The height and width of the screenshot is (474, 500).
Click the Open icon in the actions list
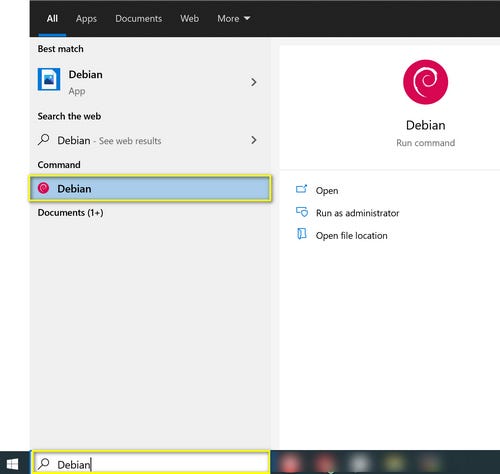click(301, 189)
